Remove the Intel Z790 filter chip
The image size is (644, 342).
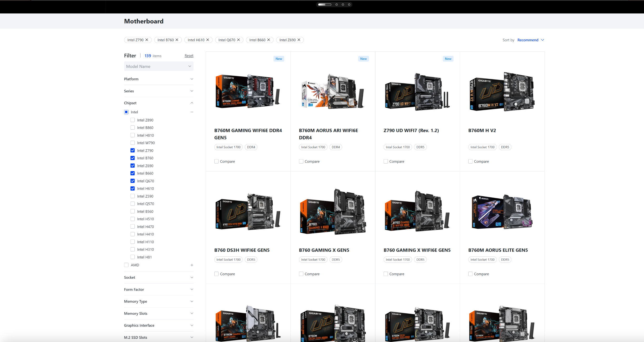click(147, 40)
